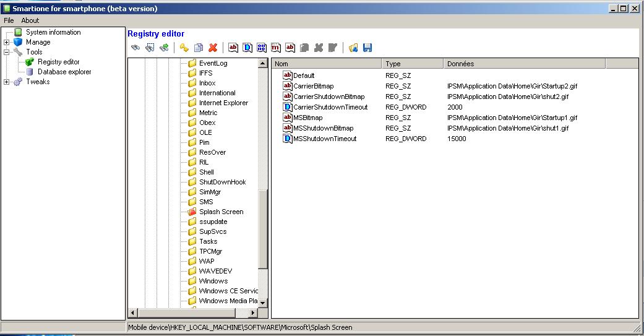644x336 pixels.
Task: Select the CarrierShutdownBitmap value row
Action: 329,97
